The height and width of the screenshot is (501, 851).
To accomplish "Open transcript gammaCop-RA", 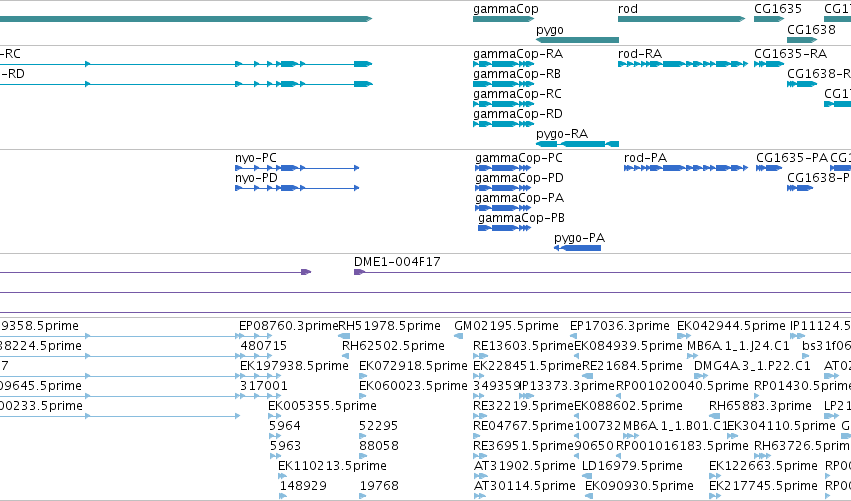I will pos(504,64).
